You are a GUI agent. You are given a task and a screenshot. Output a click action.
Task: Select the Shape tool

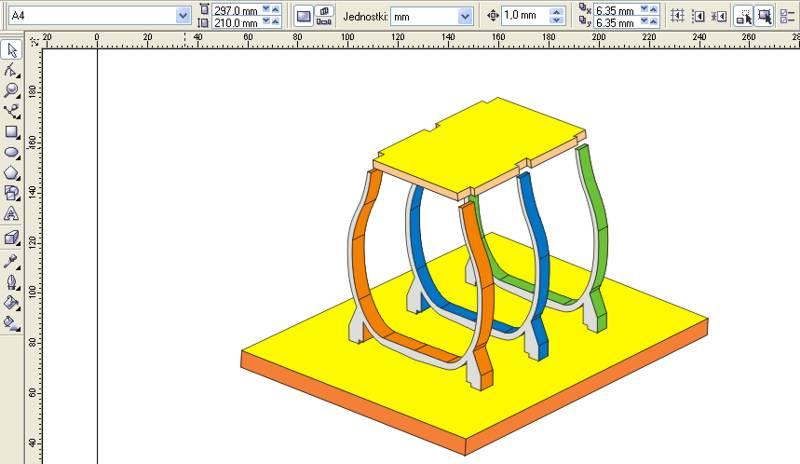point(12,71)
